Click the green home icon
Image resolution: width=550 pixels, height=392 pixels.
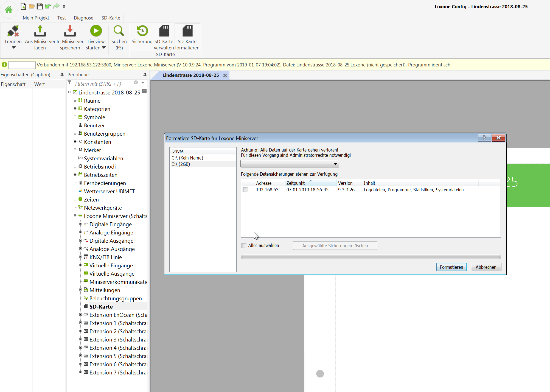click(9, 10)
